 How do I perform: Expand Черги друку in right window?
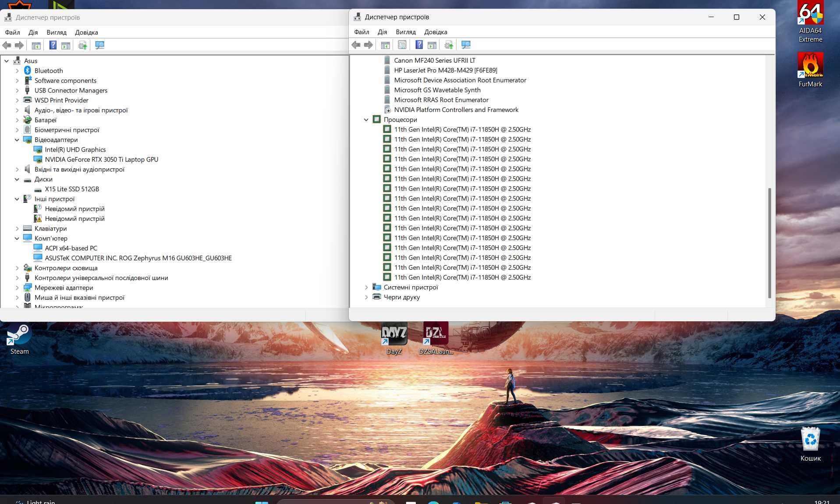[366, 297]
